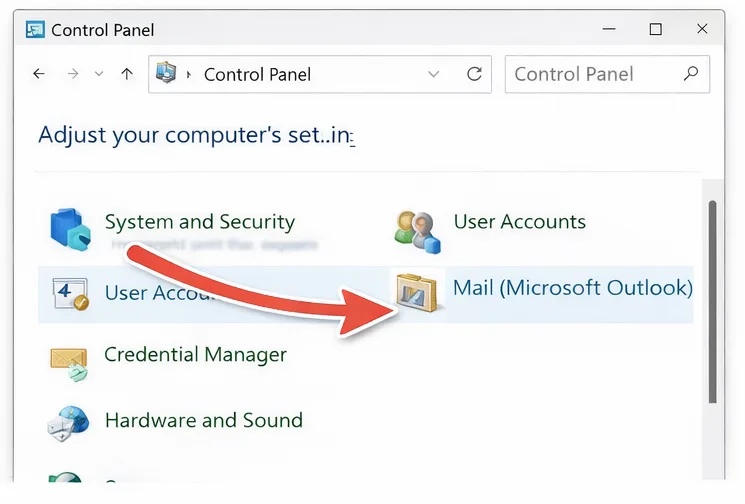Click the vertical scrollbar thumb
Screen dimensions: 745x504
(x=712, y=300)
